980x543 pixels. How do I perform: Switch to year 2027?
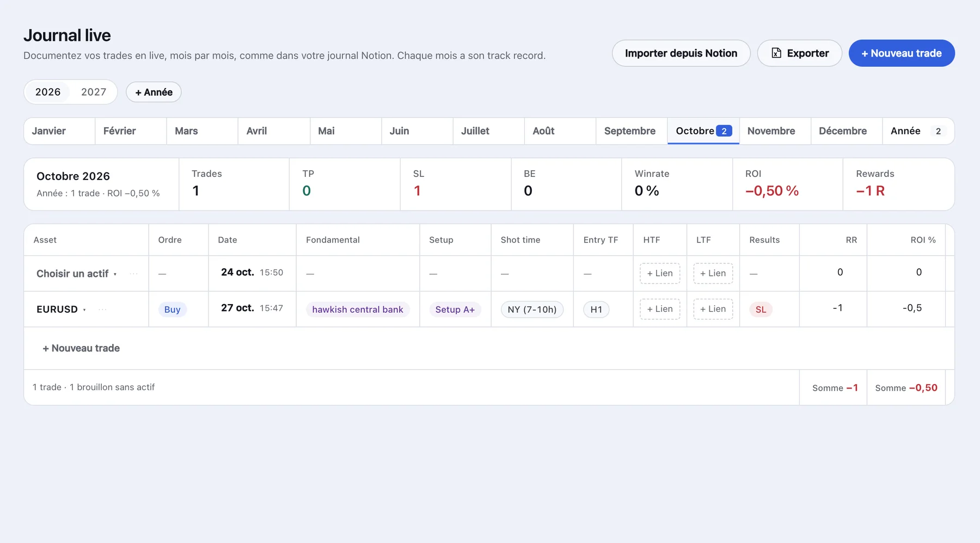tap(94, 92)
